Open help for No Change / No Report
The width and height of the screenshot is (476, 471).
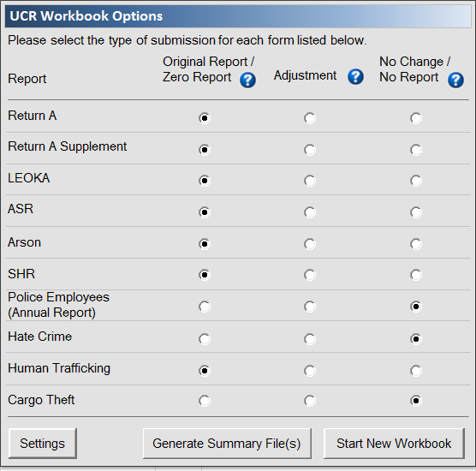(455, 80)
